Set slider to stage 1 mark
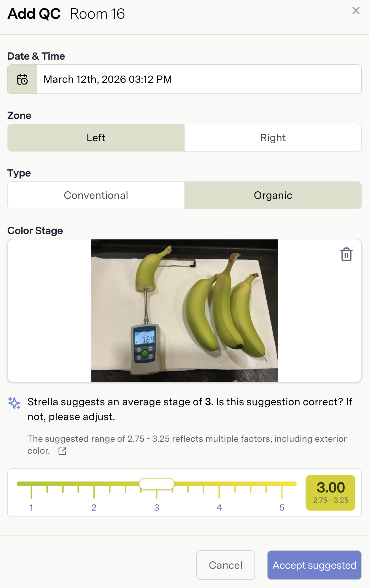This screenshot has height=588, width=369. (x=31, y=484)
